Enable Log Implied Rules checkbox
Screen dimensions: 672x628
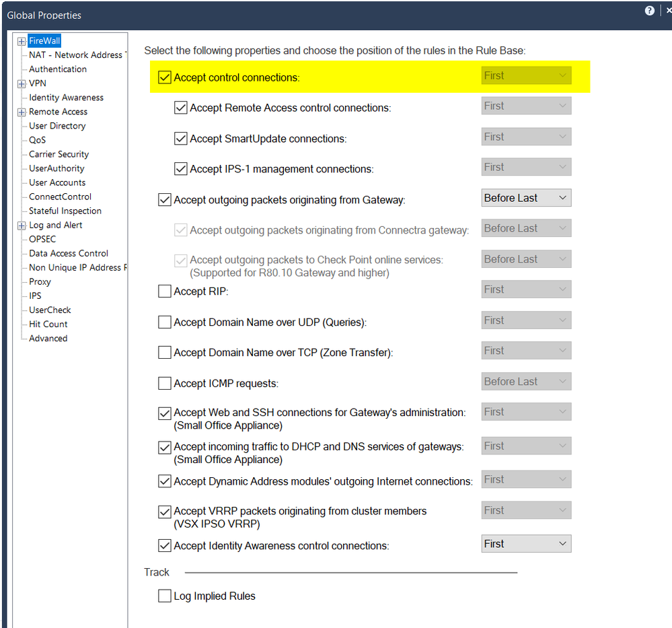pyautogui.click(x=165, y=596)
